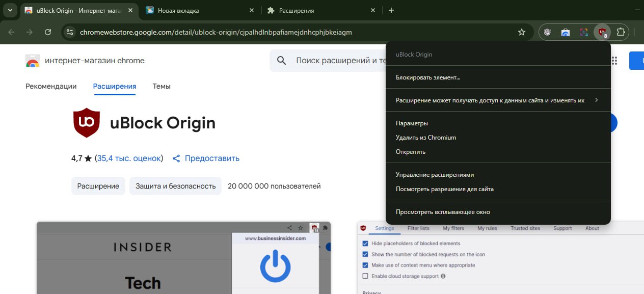Viewport: 644px width, 294px height.
Task: Click the search magnifier icon
Action: pyautogui.click(x=282, y=61)
